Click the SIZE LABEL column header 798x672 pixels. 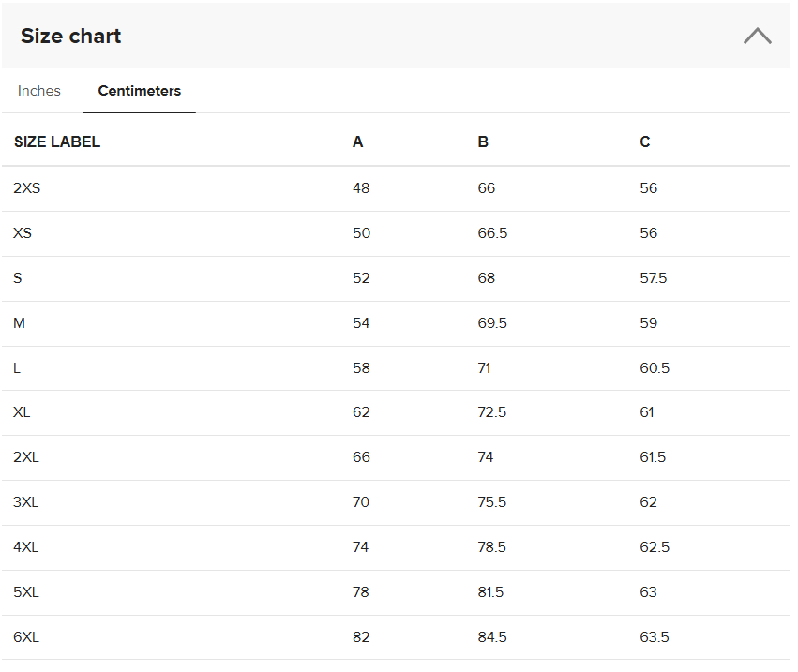click(x=57, y=142)
